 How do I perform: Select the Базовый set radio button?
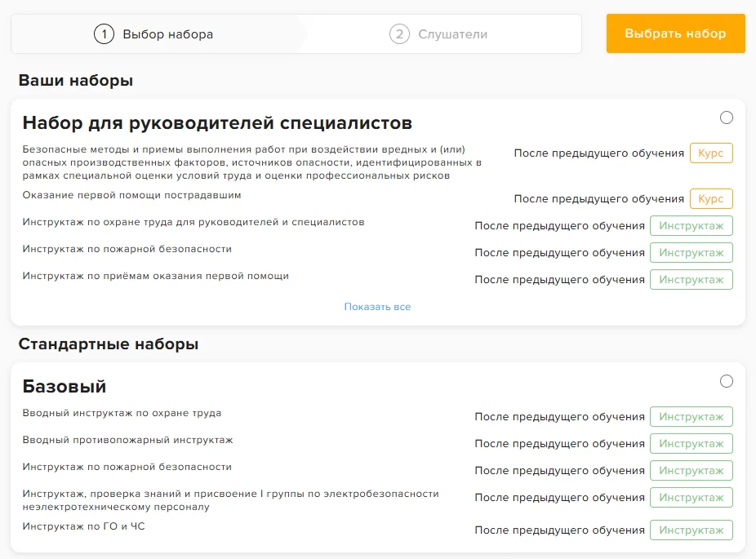point(726,381)
